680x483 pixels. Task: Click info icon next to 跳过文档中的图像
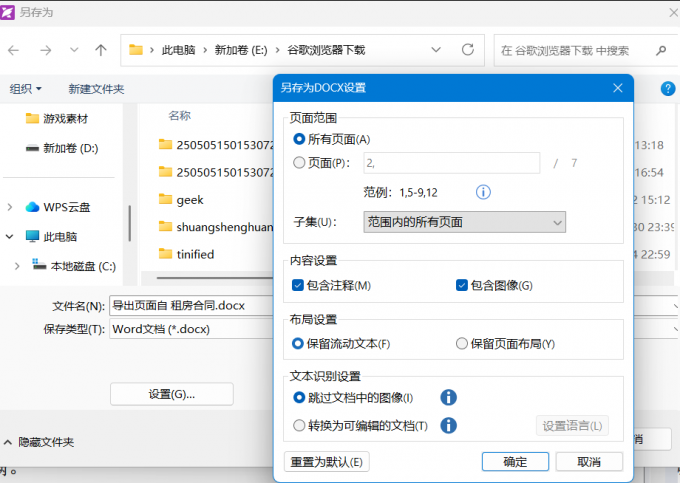[448, 397]
